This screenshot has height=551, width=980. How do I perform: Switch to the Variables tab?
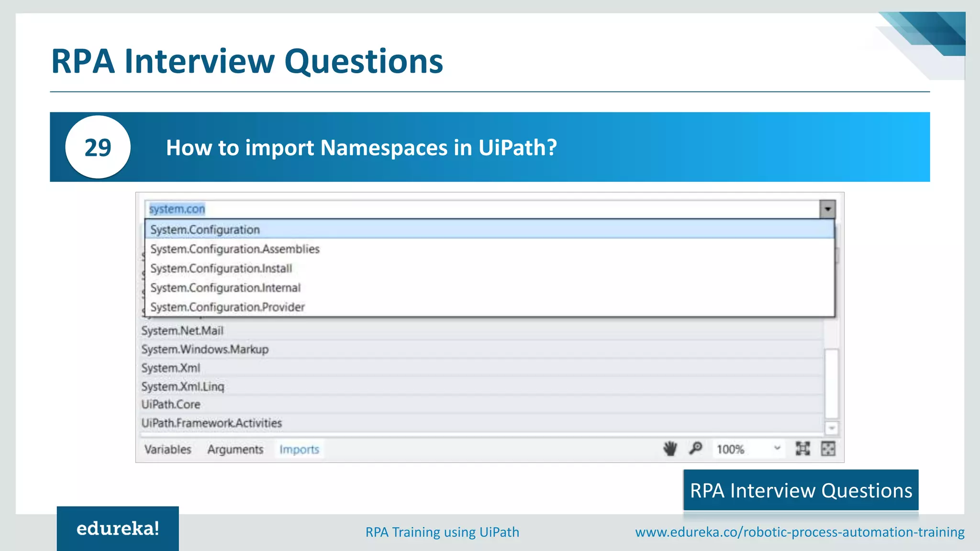(168, 450)
